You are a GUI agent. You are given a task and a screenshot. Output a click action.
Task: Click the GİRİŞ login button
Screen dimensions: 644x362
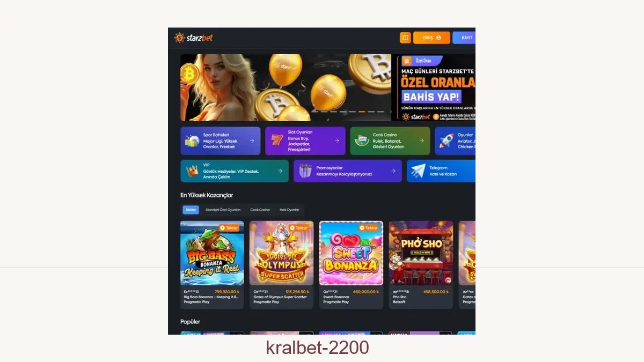(x=431, y=38)
